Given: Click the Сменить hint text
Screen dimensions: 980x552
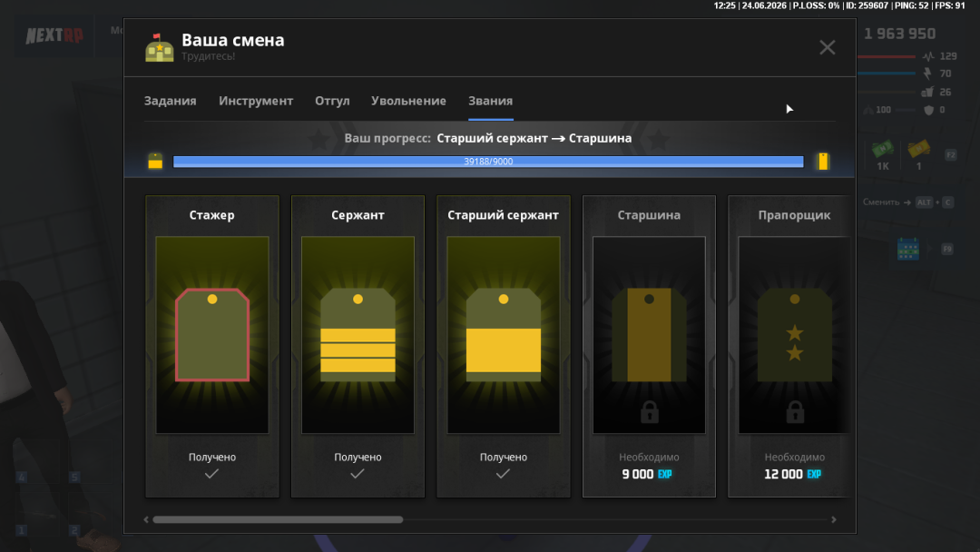Looking at the screenshot, I should [x=881, y=202].
